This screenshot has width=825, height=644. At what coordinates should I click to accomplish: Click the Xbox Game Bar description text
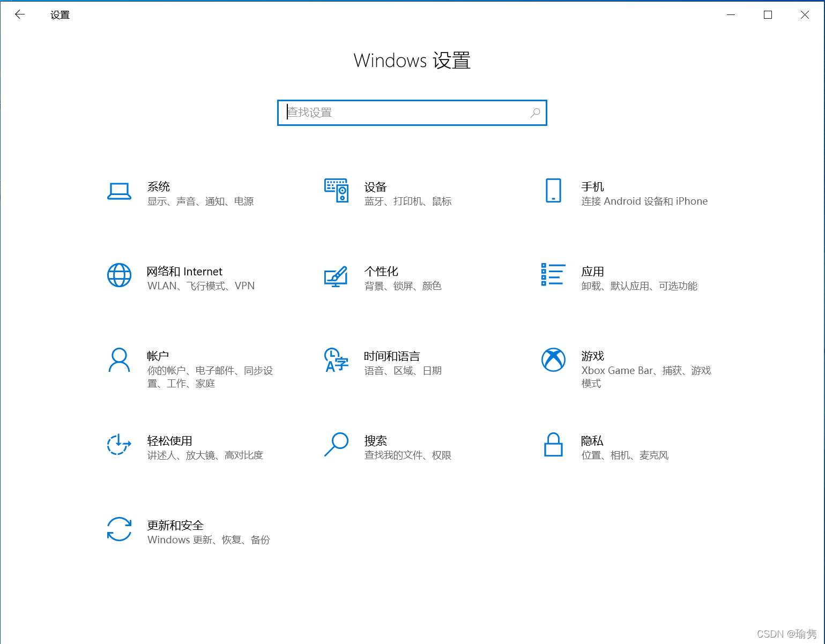(646, 377)
